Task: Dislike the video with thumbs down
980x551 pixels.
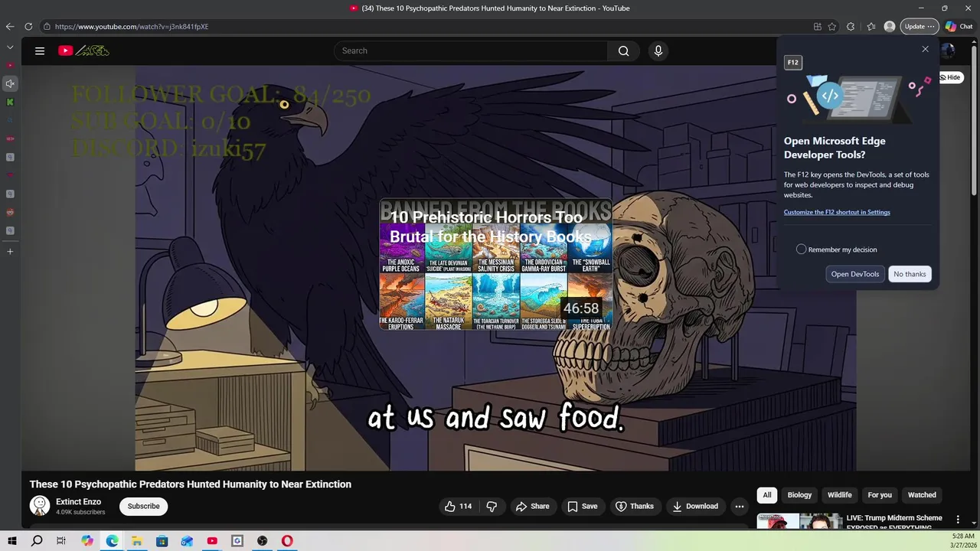Action: 492,506
